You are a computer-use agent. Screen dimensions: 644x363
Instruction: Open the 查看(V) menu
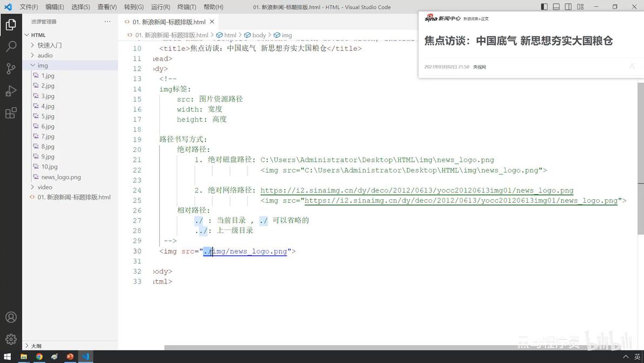(107, 7)
